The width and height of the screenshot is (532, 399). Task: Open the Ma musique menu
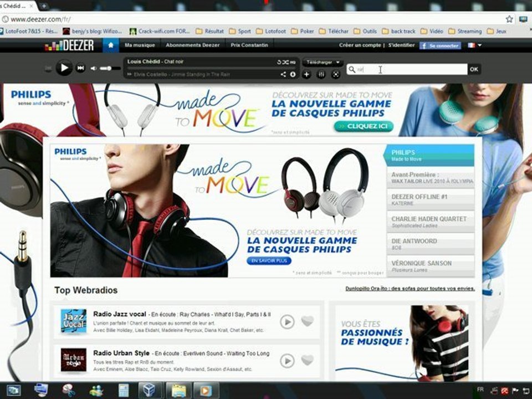click(x=140, y=45)
